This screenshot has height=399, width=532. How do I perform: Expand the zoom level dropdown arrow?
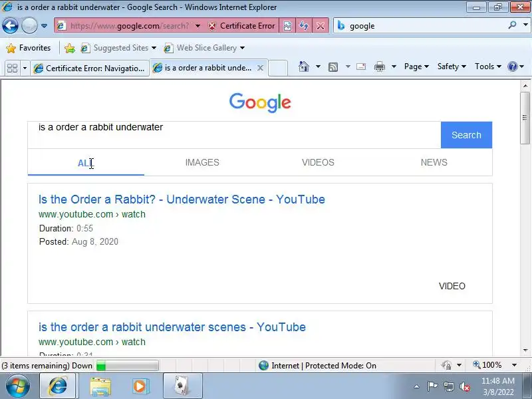514,365
